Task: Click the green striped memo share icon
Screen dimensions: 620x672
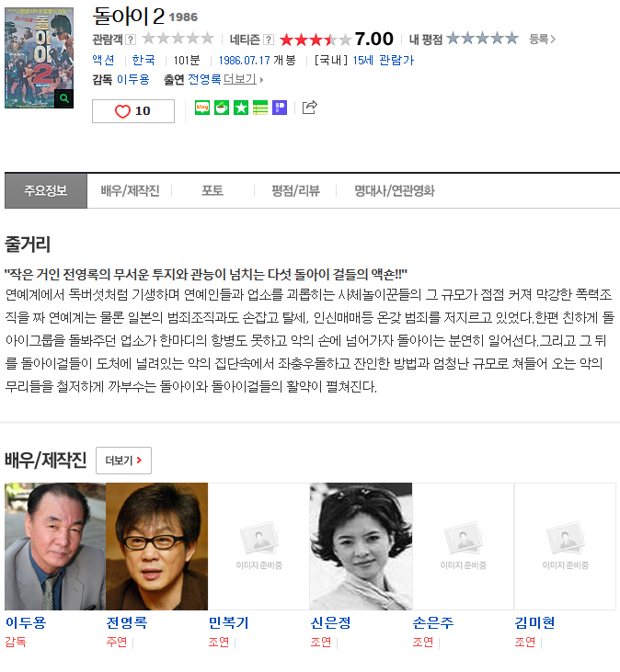Action: [x=260, y=108]
